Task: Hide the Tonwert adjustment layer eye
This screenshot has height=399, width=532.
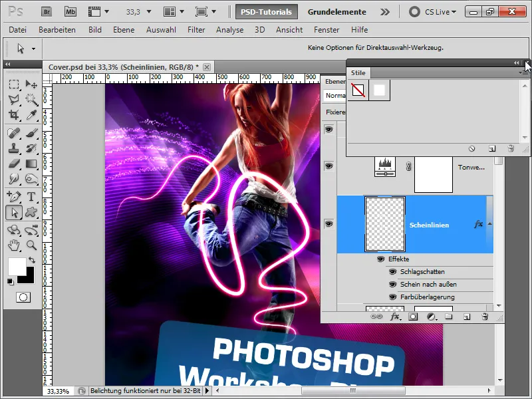Action: click(x=329, y=166)
